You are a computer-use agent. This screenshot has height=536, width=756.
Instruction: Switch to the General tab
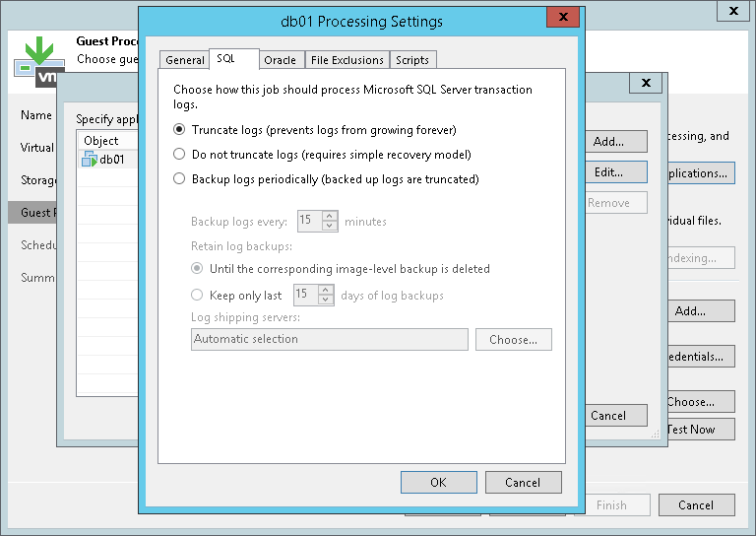coord(185,60)
